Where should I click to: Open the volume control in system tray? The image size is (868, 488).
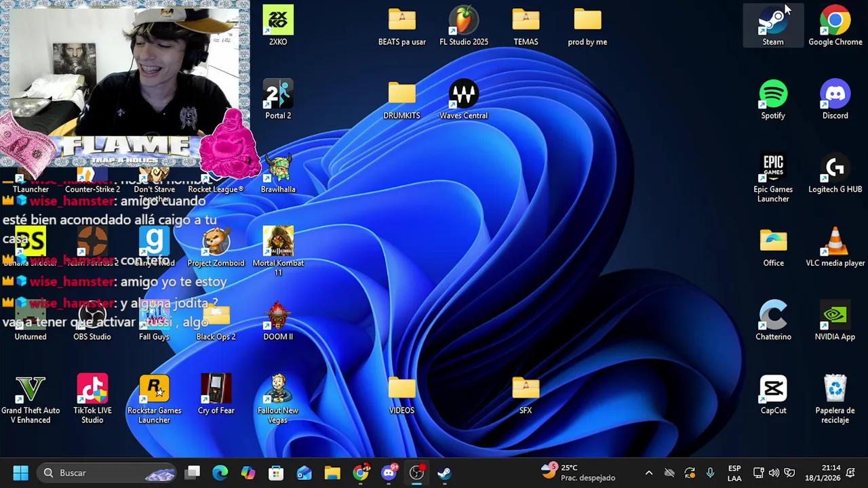pyautogui.click(x=774, y=472)
